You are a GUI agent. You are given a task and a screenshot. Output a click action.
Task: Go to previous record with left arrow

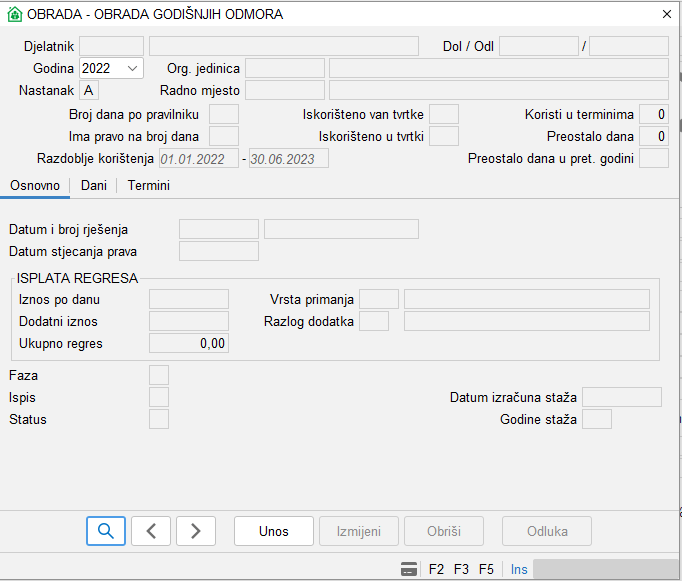click(151, 531)
